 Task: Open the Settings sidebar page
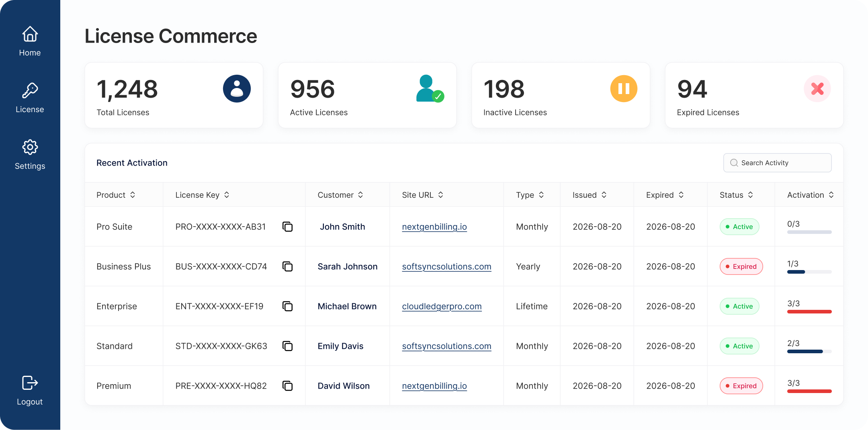pos(30,155)
